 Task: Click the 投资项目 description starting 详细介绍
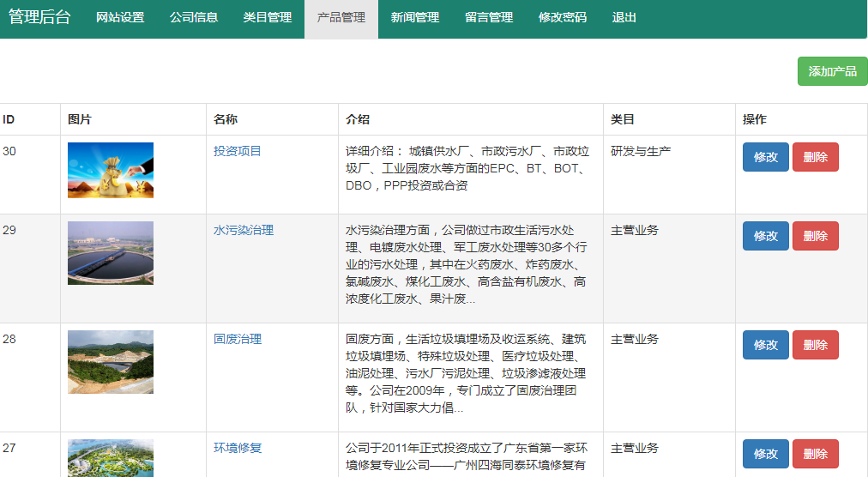(467, 168)
